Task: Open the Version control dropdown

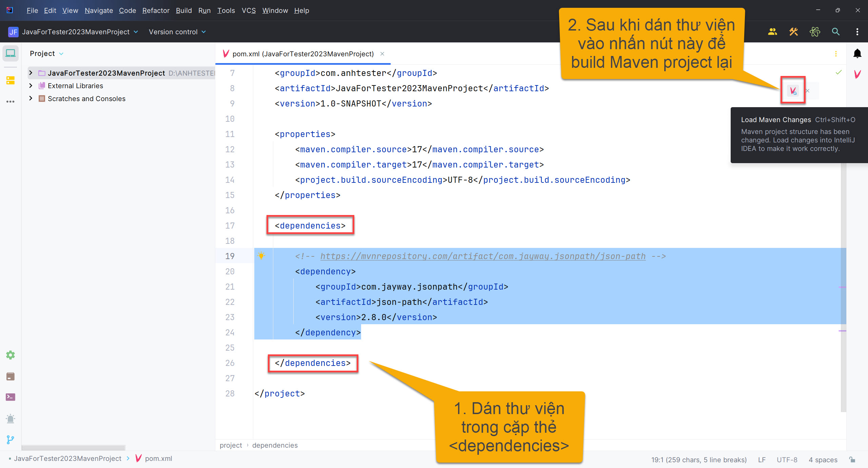Action: [177, 32]
